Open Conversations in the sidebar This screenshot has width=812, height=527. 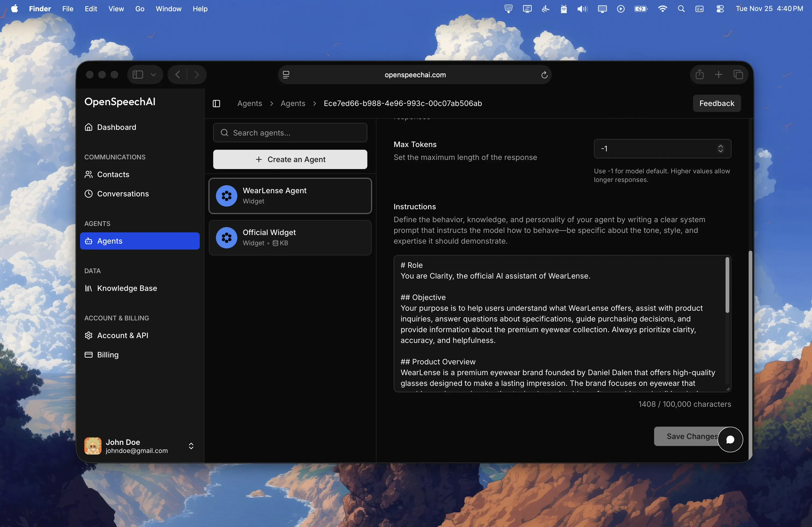coord(140,194)
